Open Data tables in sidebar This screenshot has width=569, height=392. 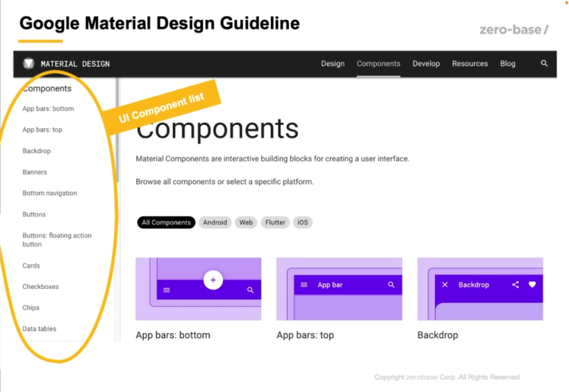(40, 329)
